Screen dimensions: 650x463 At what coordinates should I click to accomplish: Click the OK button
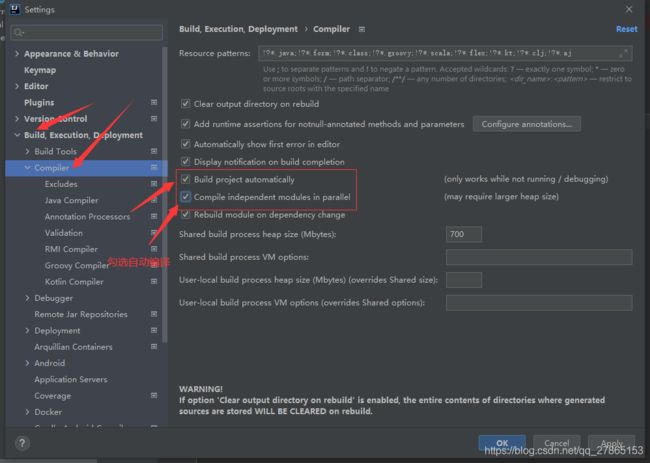pyautogui.click(x=502, y=443)
